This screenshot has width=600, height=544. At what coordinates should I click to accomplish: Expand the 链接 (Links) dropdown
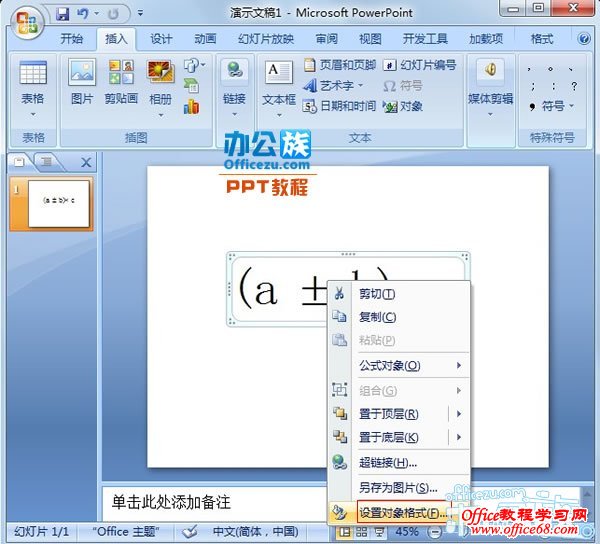pyautogui.click(x=235, y=113)
